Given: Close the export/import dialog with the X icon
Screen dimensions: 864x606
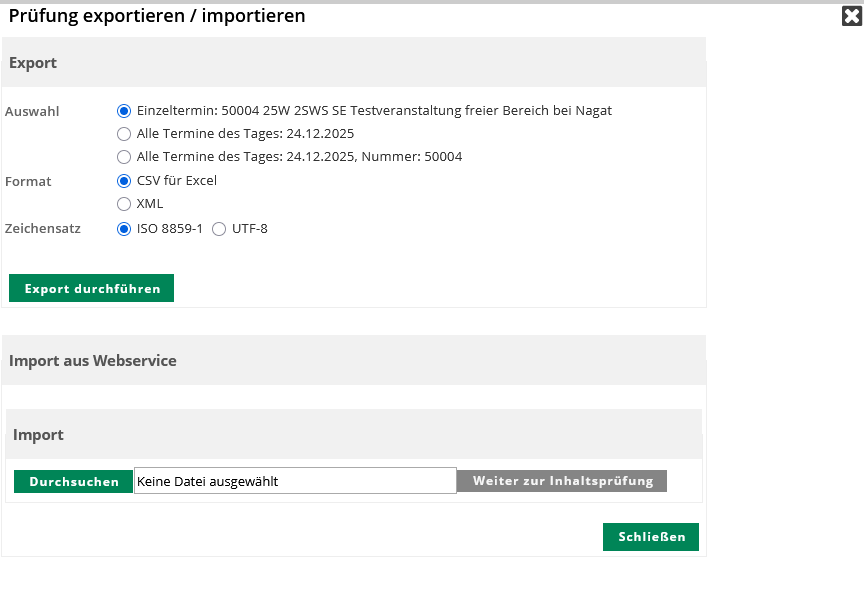Looking at the screenshot, I should pyautogui.click(x=851, y=16).
